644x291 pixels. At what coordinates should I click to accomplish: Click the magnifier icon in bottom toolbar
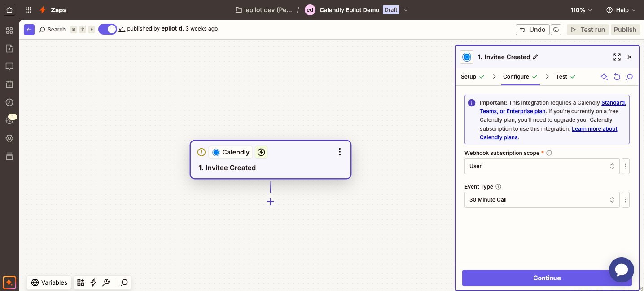124,282
